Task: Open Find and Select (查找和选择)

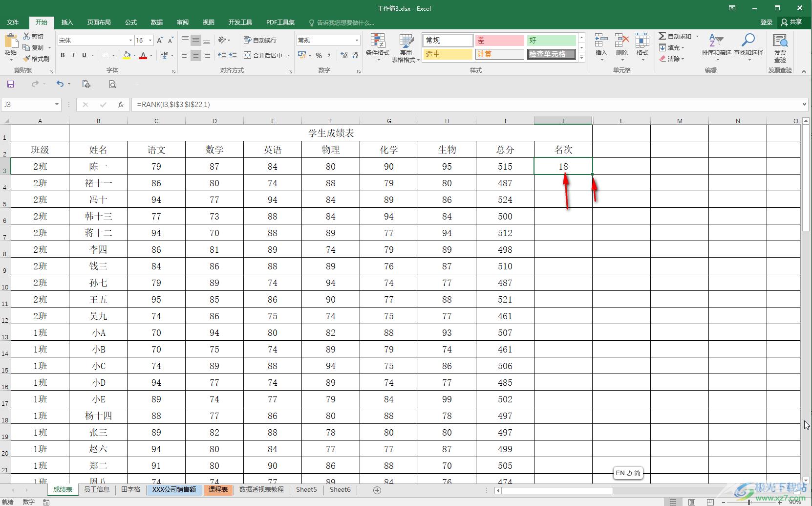Action: point(748,47)
